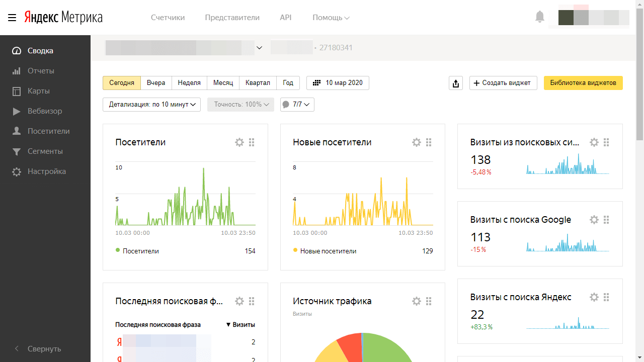Expand the Детализация: по 10 минут dropdown

[x=151, y=105]
